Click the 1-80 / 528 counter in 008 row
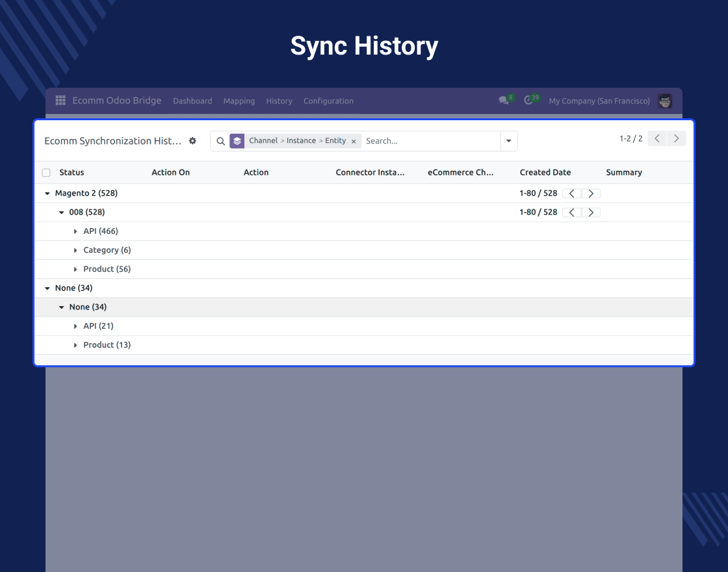Viewport: 728px width, 572px height. click(x=538, y=212)
